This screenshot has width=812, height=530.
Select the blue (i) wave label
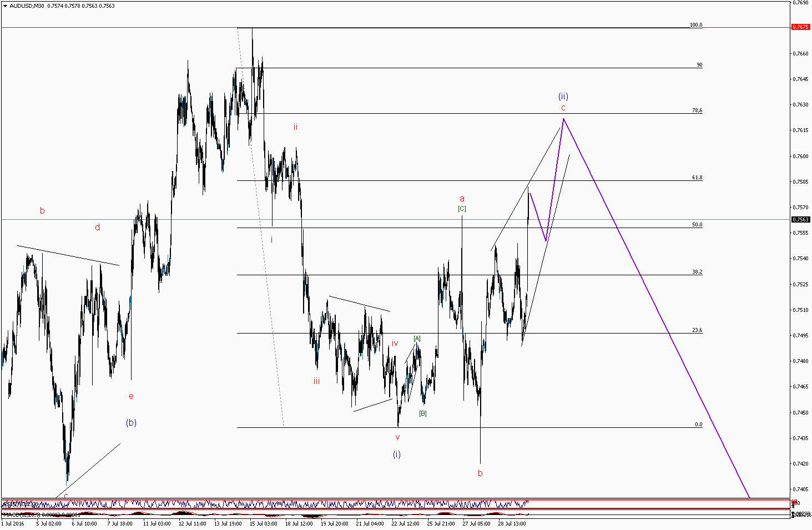point(397,454)
